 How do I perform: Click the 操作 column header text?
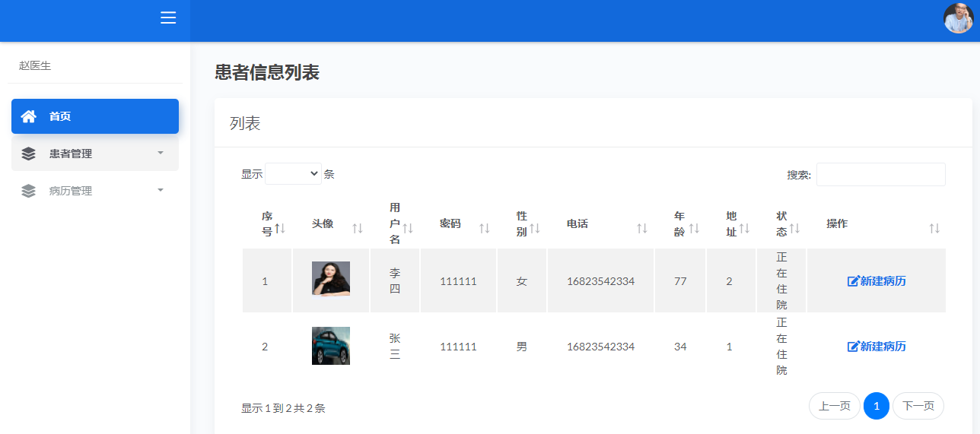click(x=837, y=224)
